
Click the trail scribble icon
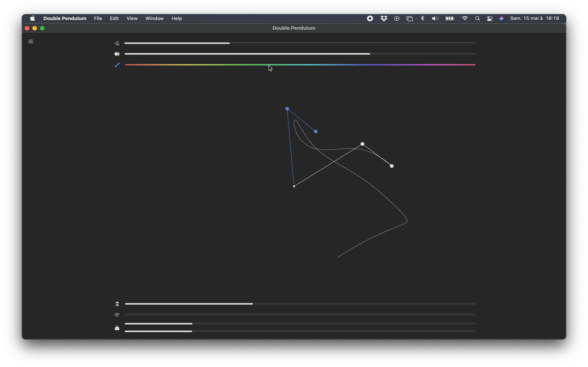tap(117, 43)
